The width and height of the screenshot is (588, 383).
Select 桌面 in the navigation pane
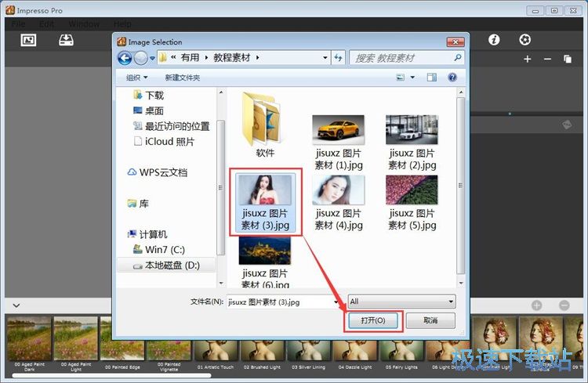(148, 110)
